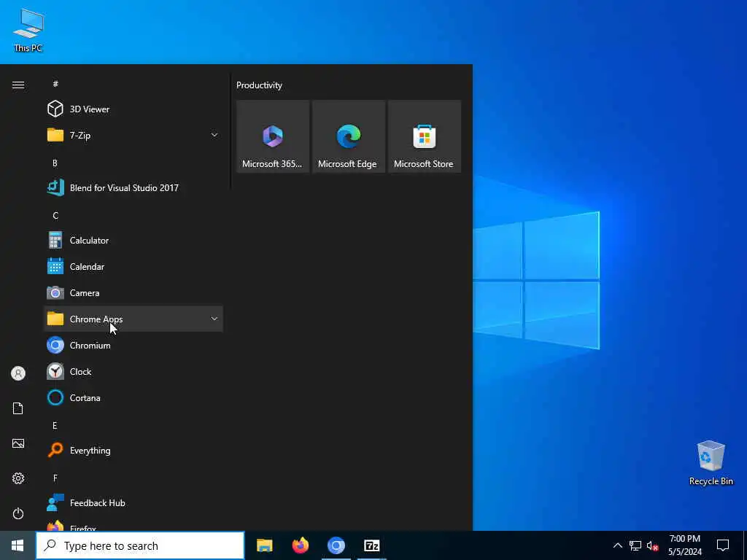
Task: Click the 'F' letter header
Action: (55, 478)
